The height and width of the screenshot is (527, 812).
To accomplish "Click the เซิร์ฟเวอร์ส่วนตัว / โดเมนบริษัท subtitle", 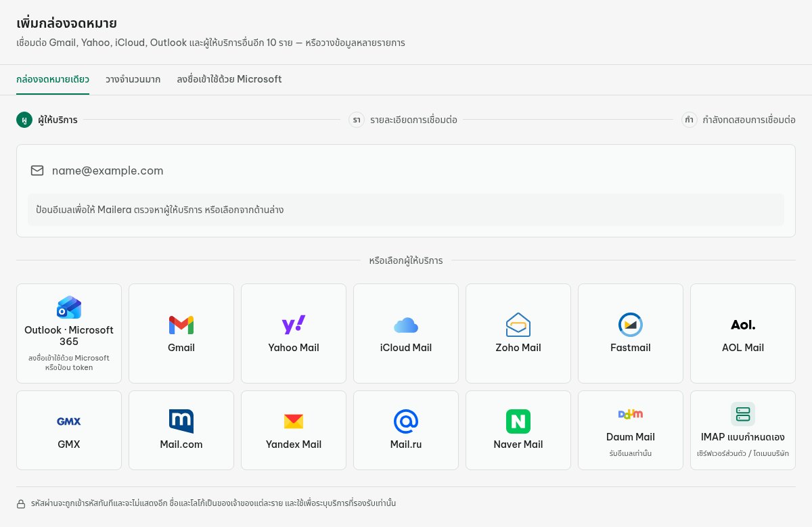I will click(x=743, y=453).
